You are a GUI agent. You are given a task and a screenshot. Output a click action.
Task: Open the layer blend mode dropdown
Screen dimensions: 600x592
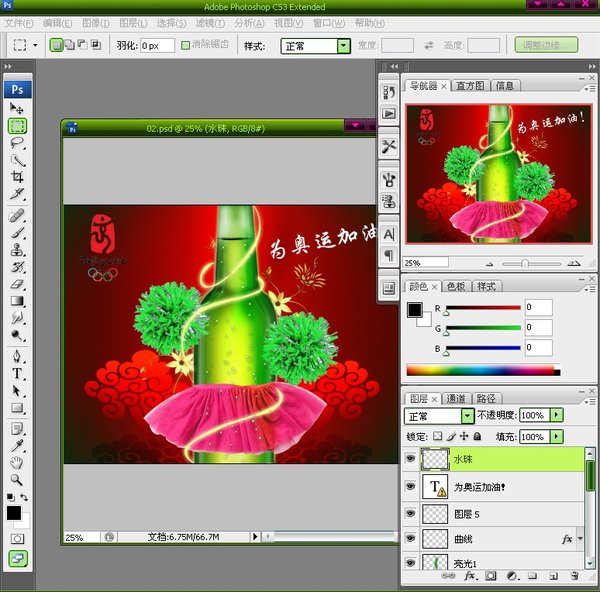coord(467,415)
